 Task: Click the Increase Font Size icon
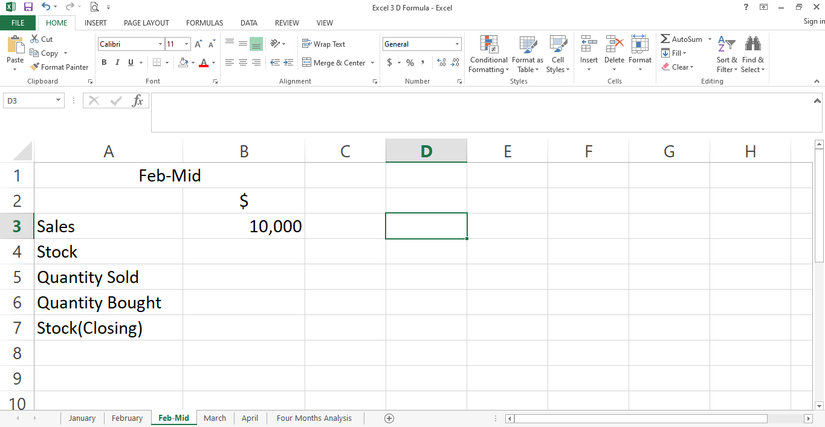tap(199, 44)
